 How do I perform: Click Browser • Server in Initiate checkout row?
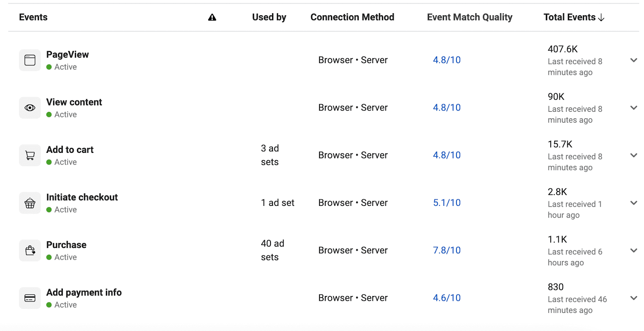353,203
